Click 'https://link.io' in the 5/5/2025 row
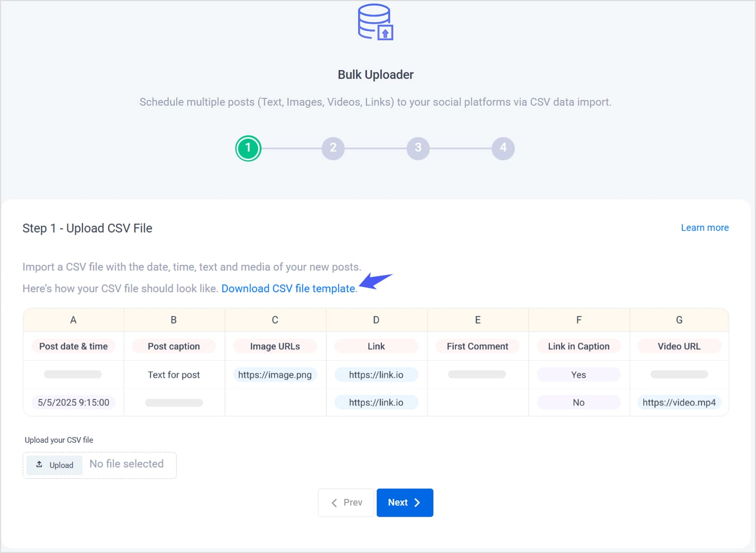 coord(376,403)
